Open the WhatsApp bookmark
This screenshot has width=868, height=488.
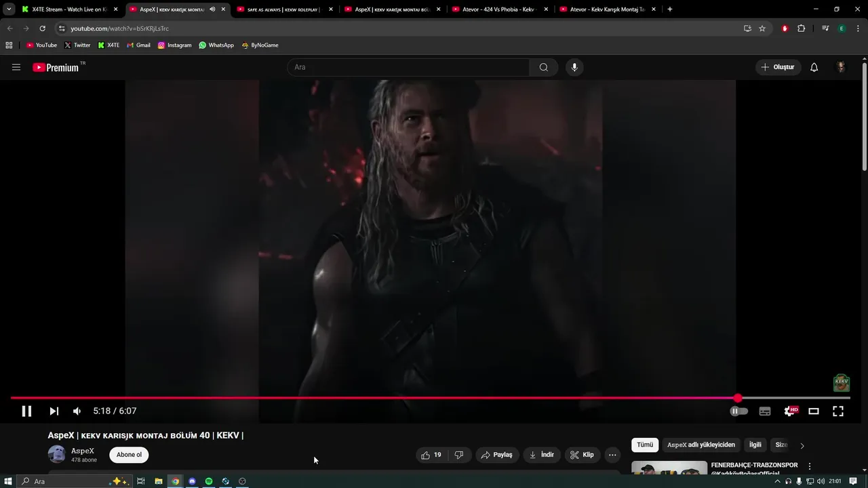216,45
